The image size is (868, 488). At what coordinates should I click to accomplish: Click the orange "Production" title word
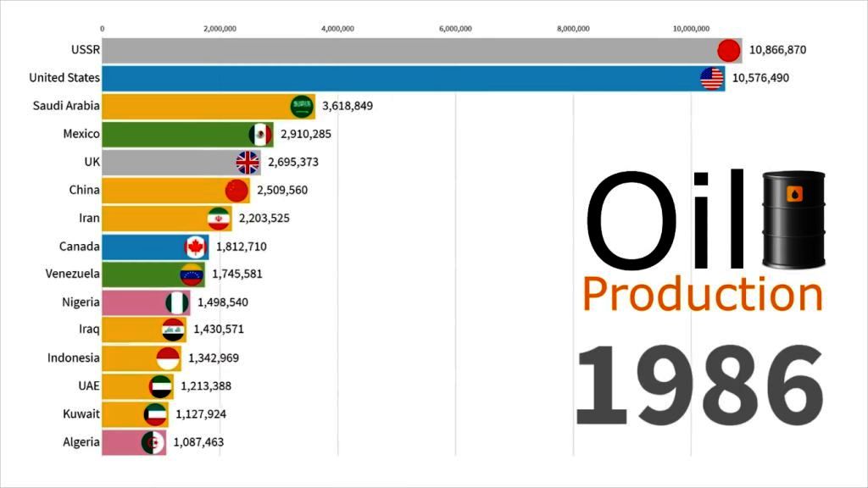pos(703,294)
